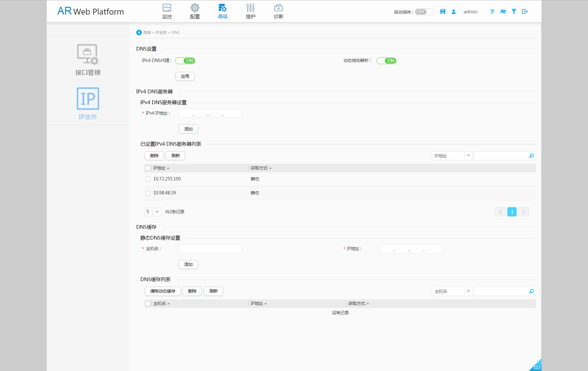Screen dimensions: 588x371
Task: Open the IP地址 filter dropdown
Action: pyautogui.click(x=468, y=156)
